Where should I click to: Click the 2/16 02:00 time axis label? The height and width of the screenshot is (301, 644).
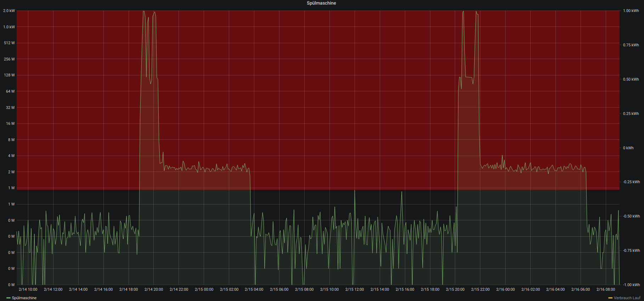pos(531,289)
